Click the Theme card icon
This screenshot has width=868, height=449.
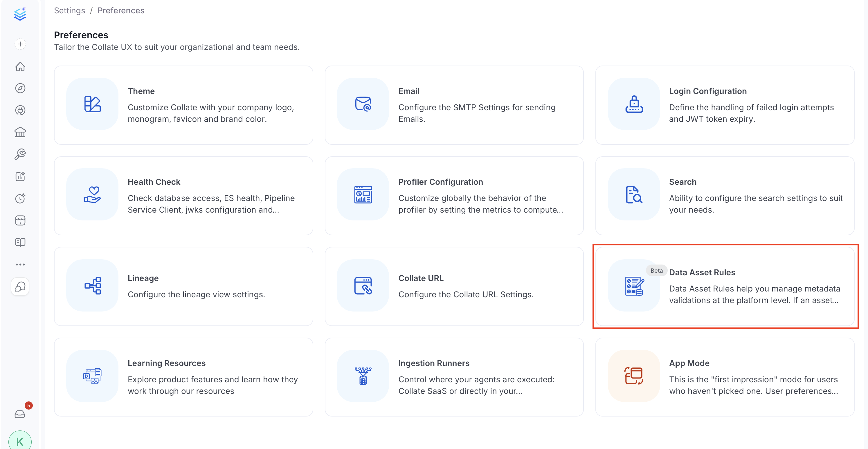point(92,104)
